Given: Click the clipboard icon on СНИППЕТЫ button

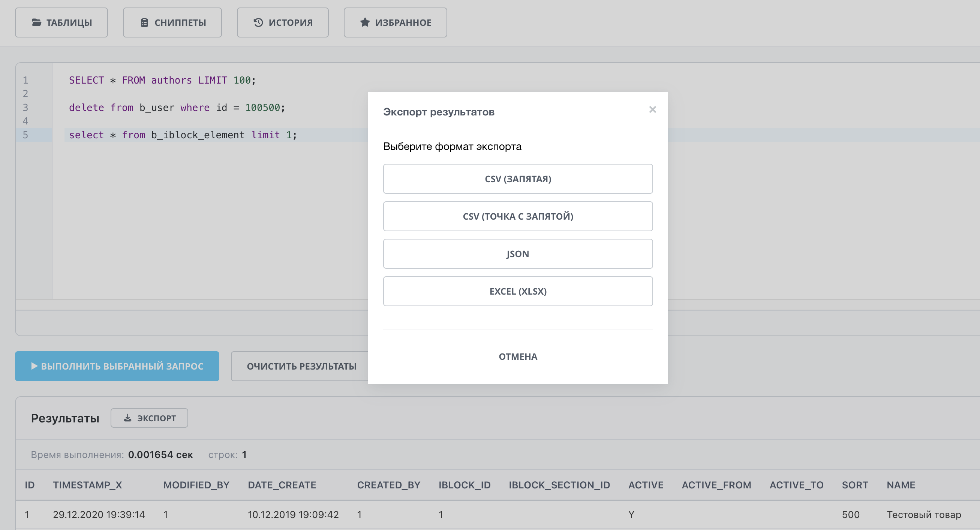Looking at the screenshot, I should click(x=144, y=22).
